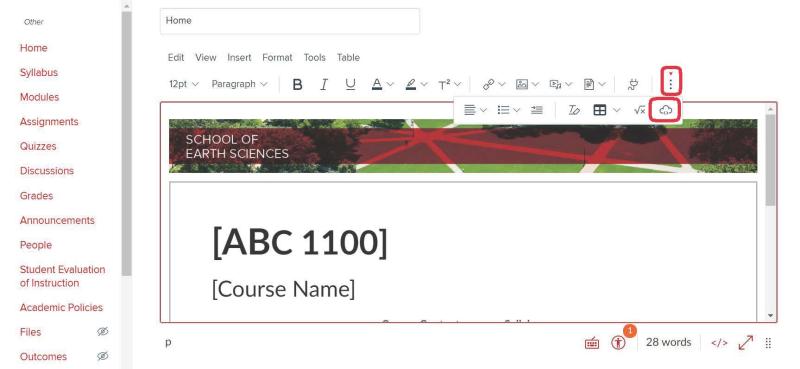This screenshot has height=369, width=800.
Task: Toggle bold formatting
Action: click(x=297, y=84)
